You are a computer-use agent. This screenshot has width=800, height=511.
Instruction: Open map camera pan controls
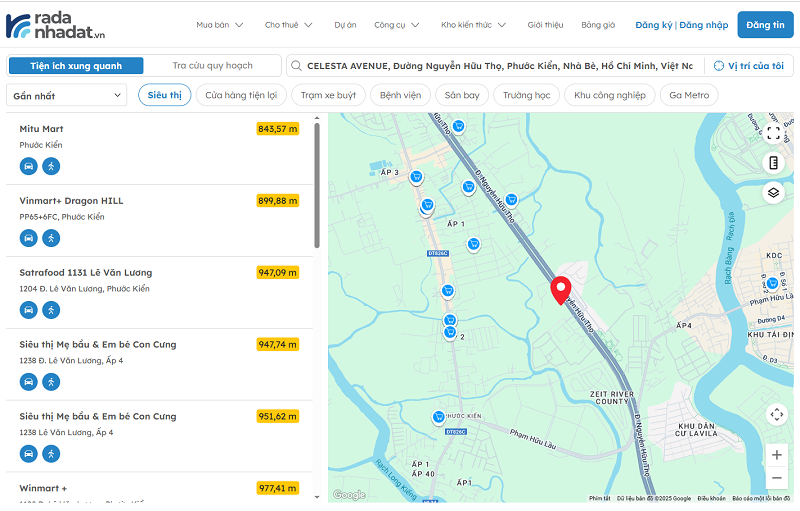point(777,414)
